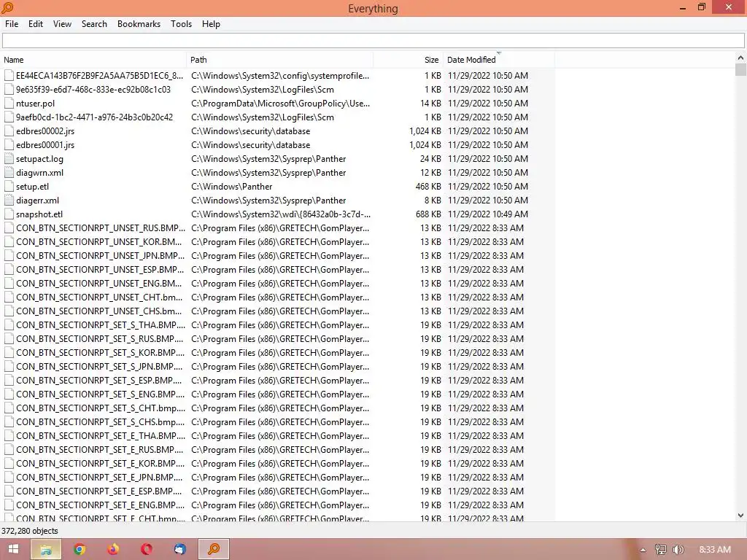Select CON_BTN_SECTIONRPT_UNSET_JPN file icon
The height and width of the screenshot is (560, 747).
(x=9, y=256)
